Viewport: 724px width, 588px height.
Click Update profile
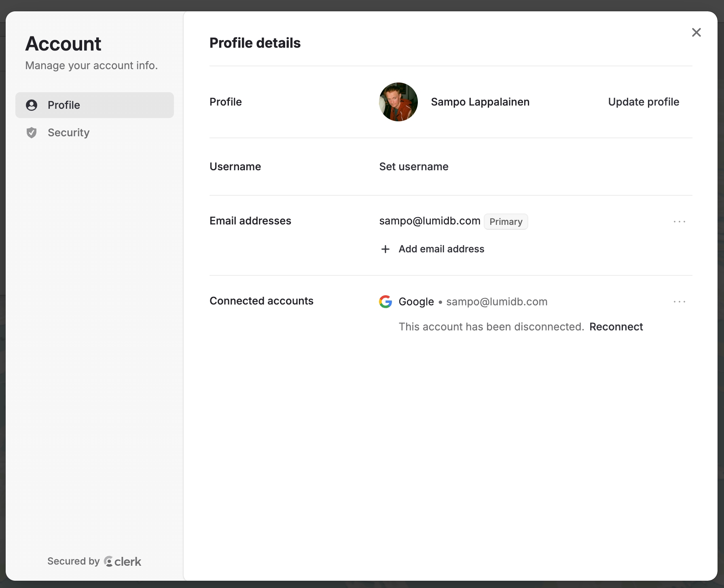tap(644, 102)
